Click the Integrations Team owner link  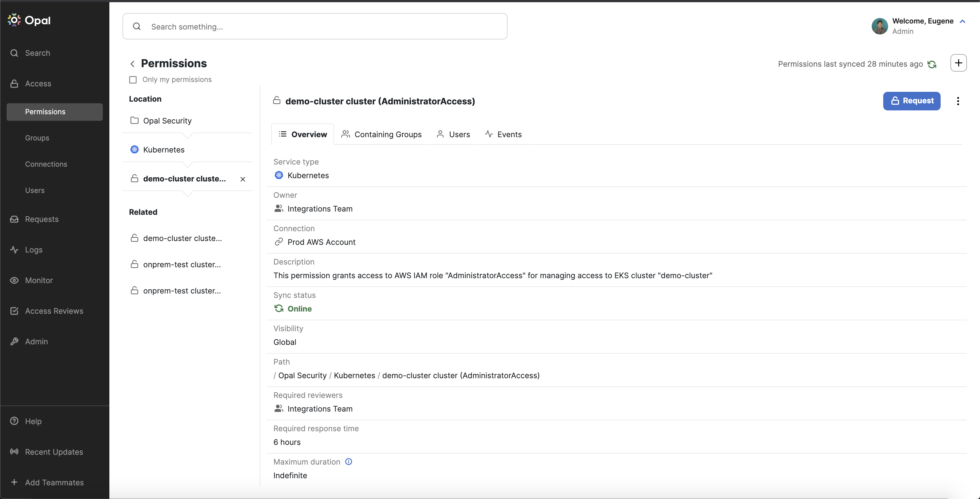[x=320, y=209]
